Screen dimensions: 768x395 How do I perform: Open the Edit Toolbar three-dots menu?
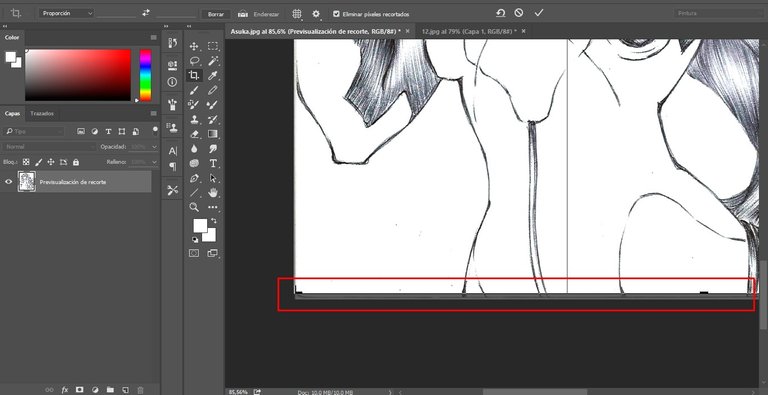click(213, 207)
